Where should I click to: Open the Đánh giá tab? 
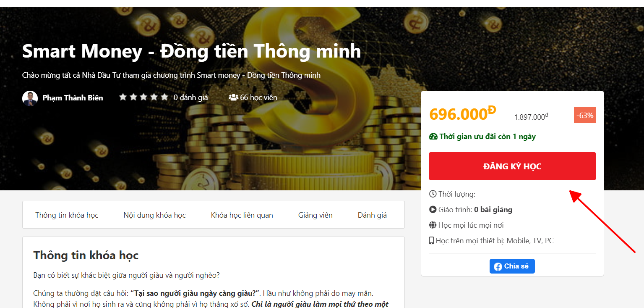click(372, 215)
